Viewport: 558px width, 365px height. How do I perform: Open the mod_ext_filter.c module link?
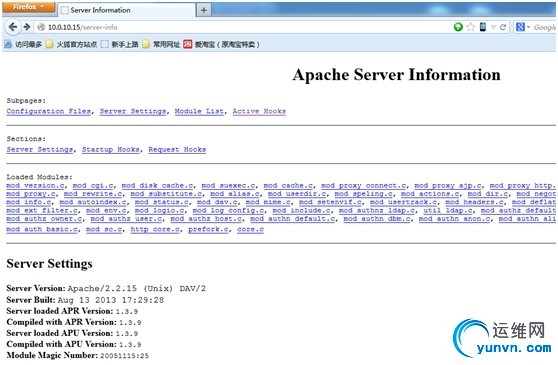pos(42,211)
